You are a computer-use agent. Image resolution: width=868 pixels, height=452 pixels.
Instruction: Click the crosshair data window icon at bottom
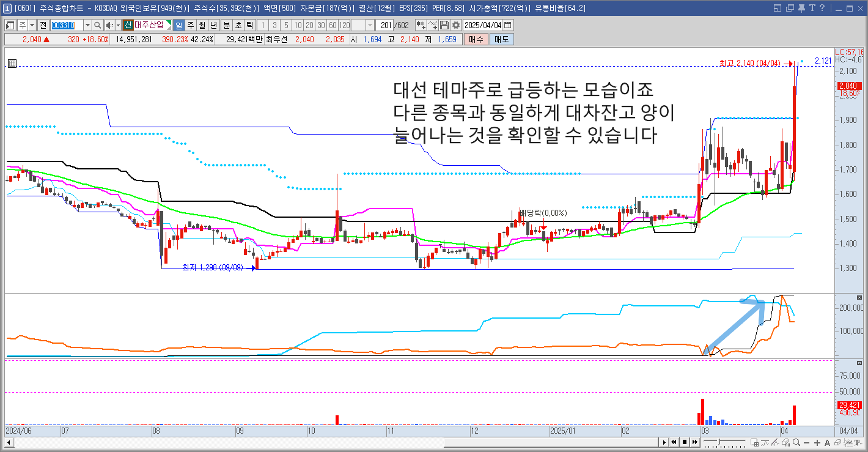pos(754,442)
